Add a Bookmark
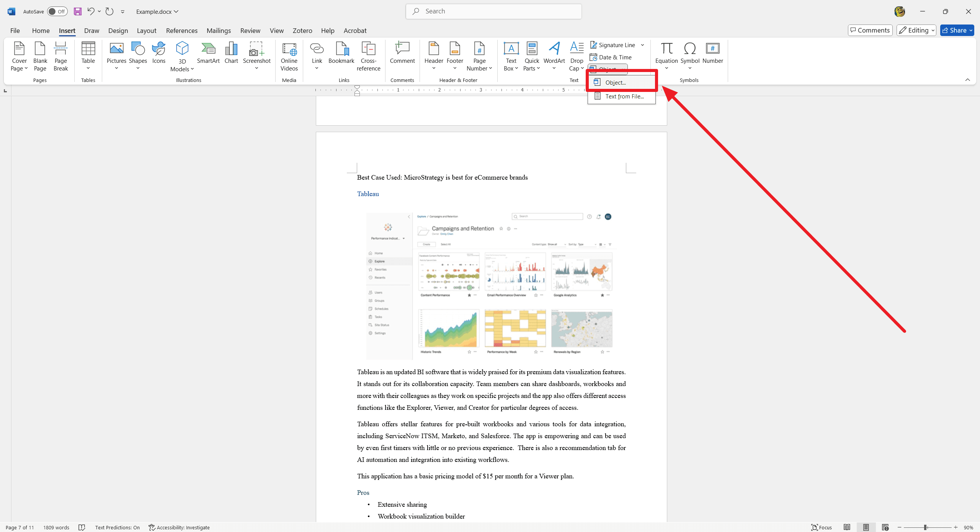The width and height of the screenshot is (980, 532). click(x=341, y=53)
